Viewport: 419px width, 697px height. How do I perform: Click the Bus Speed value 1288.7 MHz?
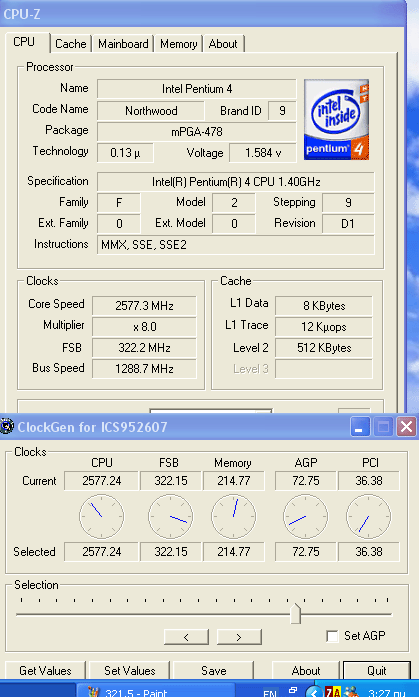coord(144,369)
